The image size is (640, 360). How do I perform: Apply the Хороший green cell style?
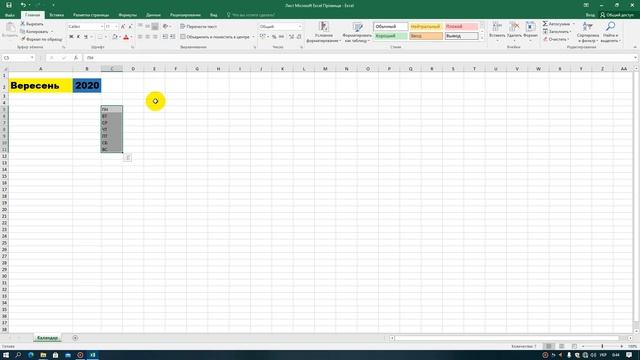click(x=391, y=36)
